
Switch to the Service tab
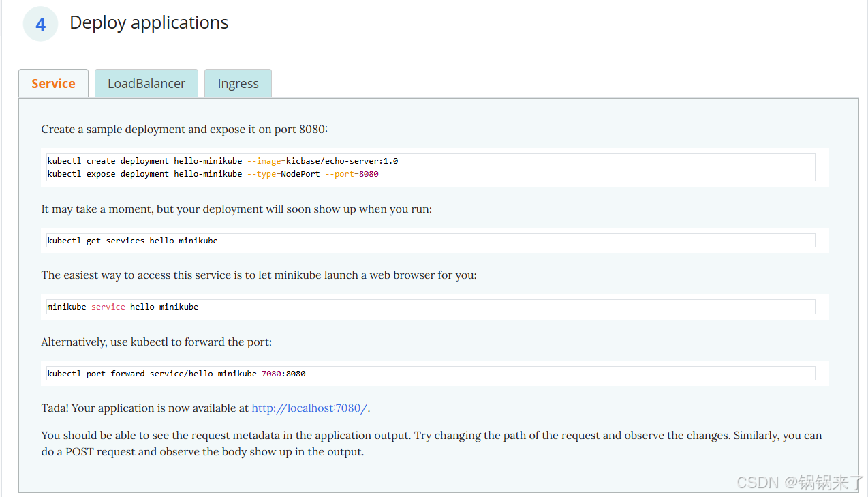tap(53, 84)
